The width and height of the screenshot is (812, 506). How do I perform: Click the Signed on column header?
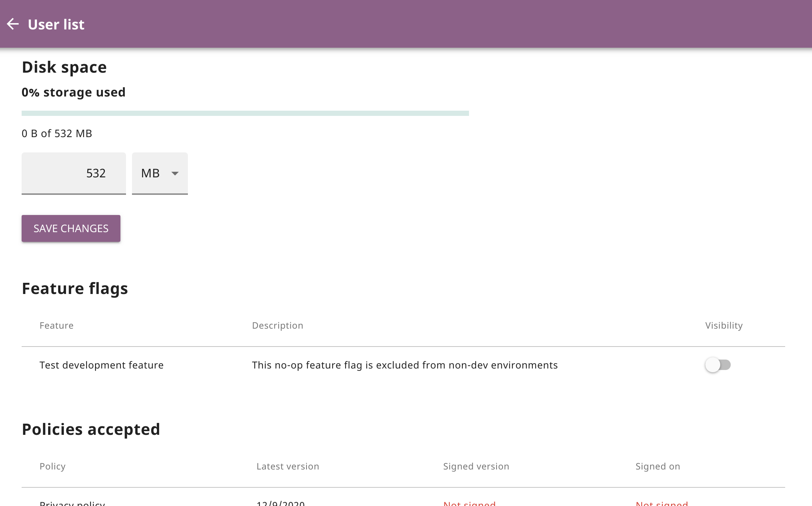(658, 467)
